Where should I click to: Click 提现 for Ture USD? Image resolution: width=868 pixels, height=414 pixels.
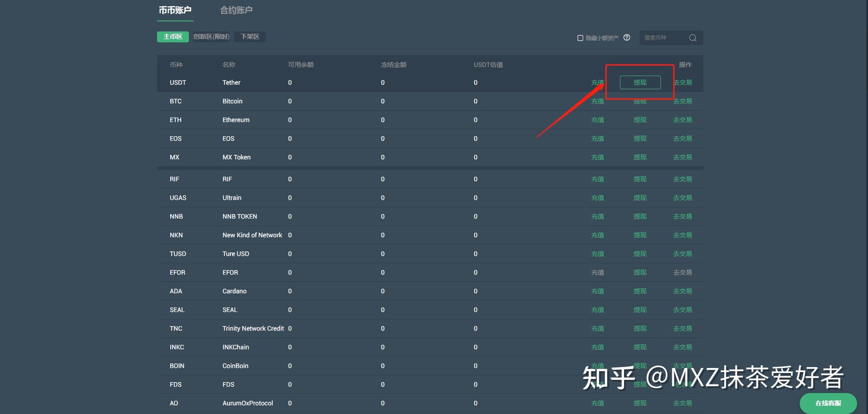click(x=640, y=254)
